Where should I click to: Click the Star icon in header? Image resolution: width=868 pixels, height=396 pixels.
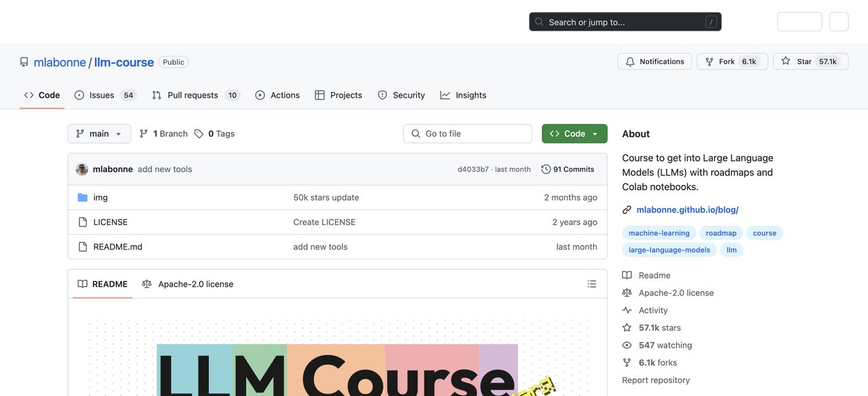coord(785,61)
